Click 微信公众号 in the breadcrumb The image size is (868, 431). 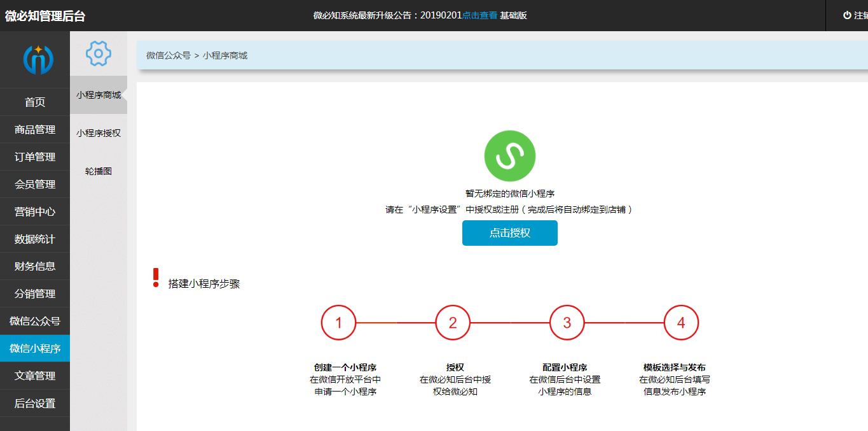point(167,55)
